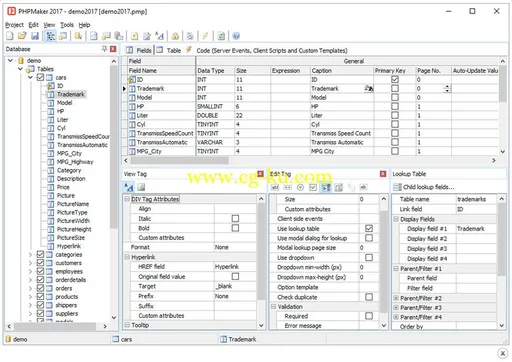The image size is (512, 362).
Task: Click the Save project floppy icon
Action: [x=35, y=36]
